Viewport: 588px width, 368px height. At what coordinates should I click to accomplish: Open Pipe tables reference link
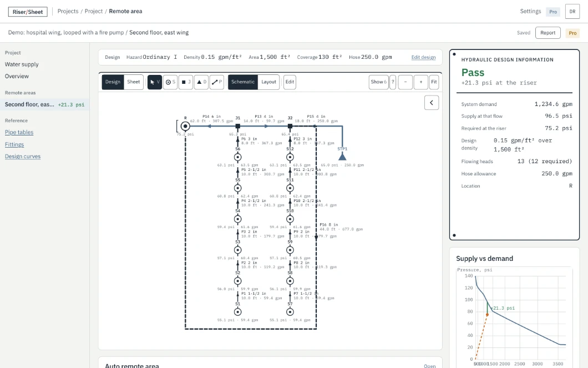(19, 132)
